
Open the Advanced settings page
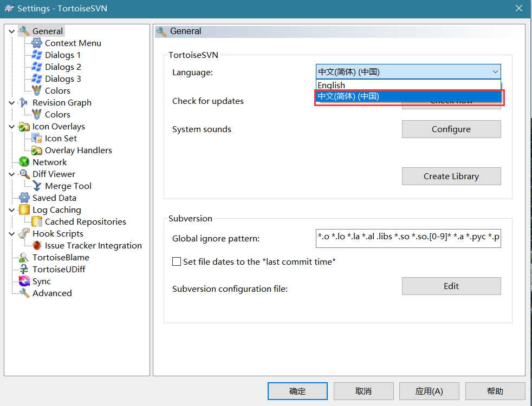(52, 293)
